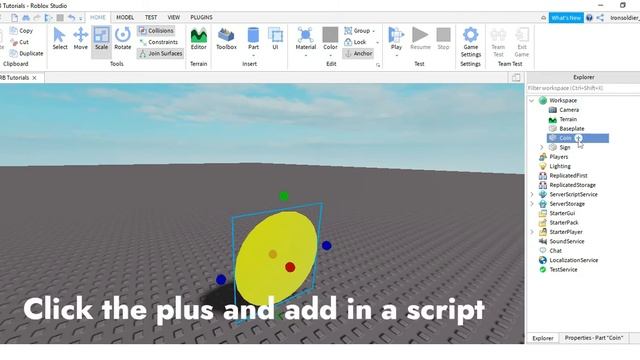Click the Color swatch button

click(330, 38)
